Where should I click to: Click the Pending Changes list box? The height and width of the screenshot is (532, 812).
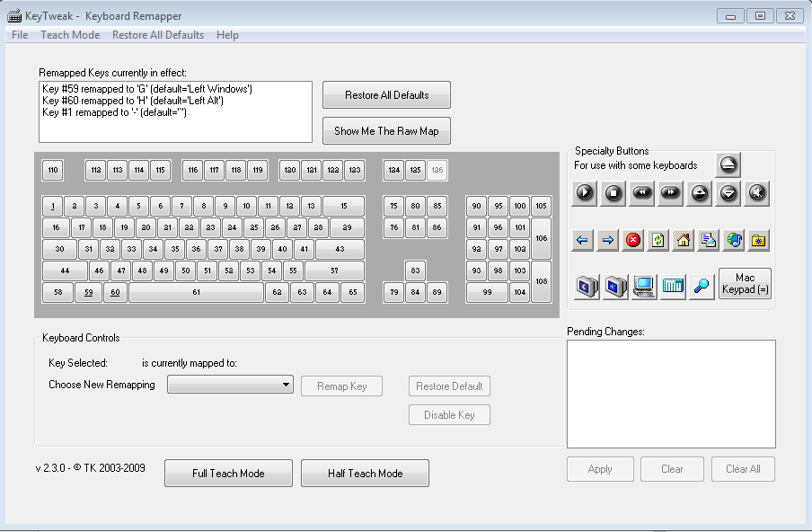[x=671, y=394]
